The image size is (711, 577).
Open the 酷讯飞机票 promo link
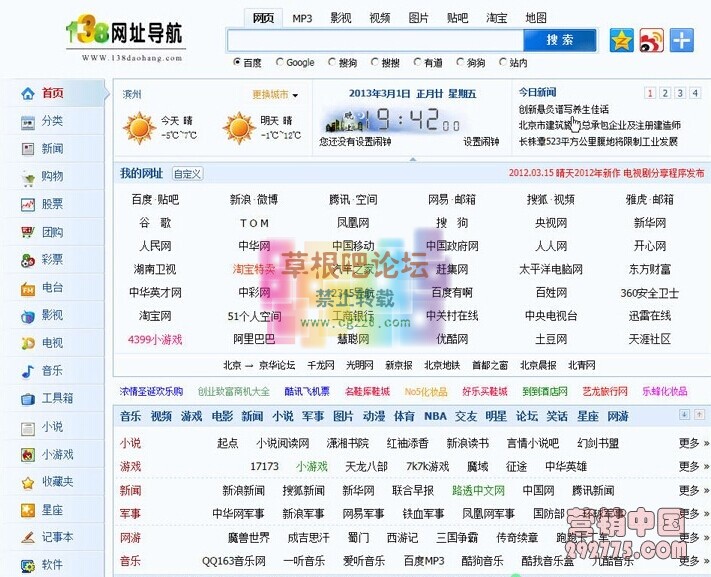click(x=307, y=391)
